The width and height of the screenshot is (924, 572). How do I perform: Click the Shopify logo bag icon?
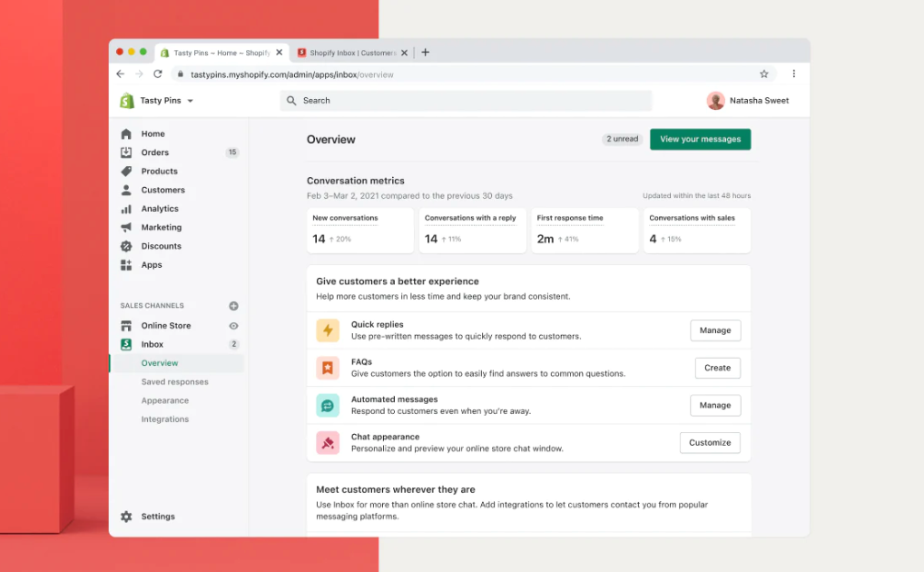click(127, 101)
